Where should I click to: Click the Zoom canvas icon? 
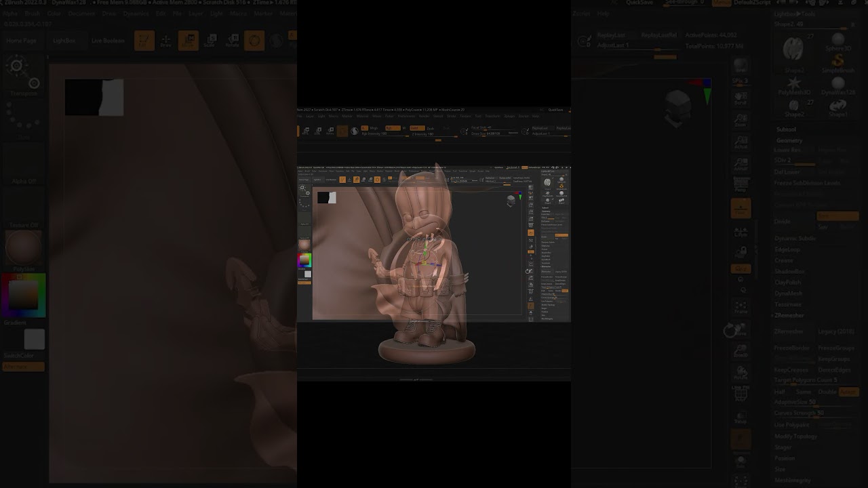[x=741, y=121]
